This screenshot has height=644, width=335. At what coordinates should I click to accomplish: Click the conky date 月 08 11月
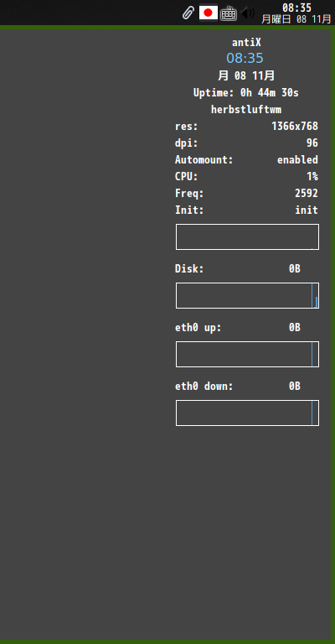246,75
